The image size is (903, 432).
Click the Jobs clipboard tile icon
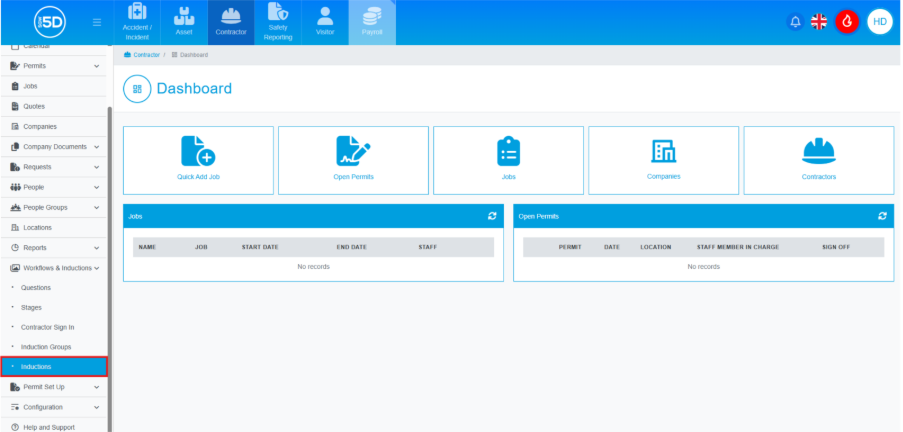coord(508,151)
